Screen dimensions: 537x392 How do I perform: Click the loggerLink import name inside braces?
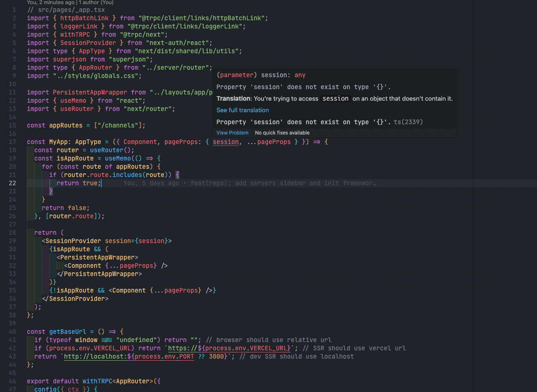[79, 26]
